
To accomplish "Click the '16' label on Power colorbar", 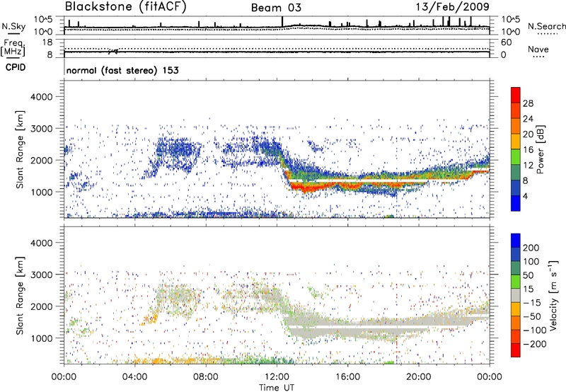I will [x=528, y=150].
